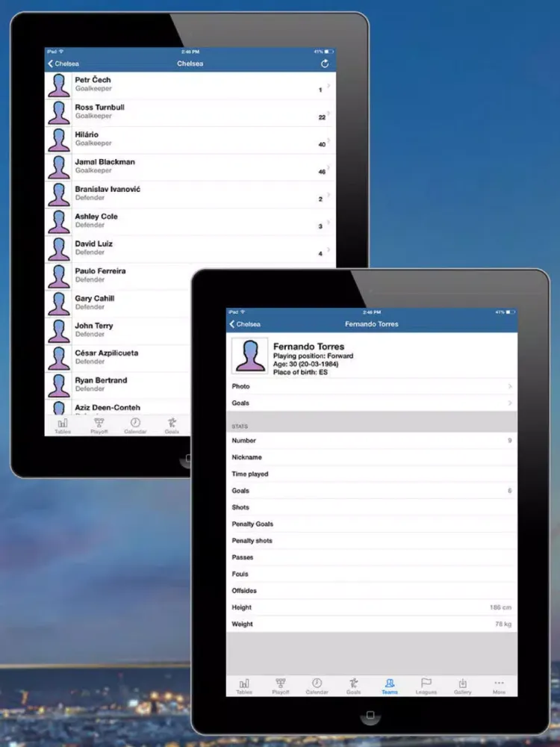Open Playoff tab on roster screen
The image size is (560, 747).
tap(99, 426)
